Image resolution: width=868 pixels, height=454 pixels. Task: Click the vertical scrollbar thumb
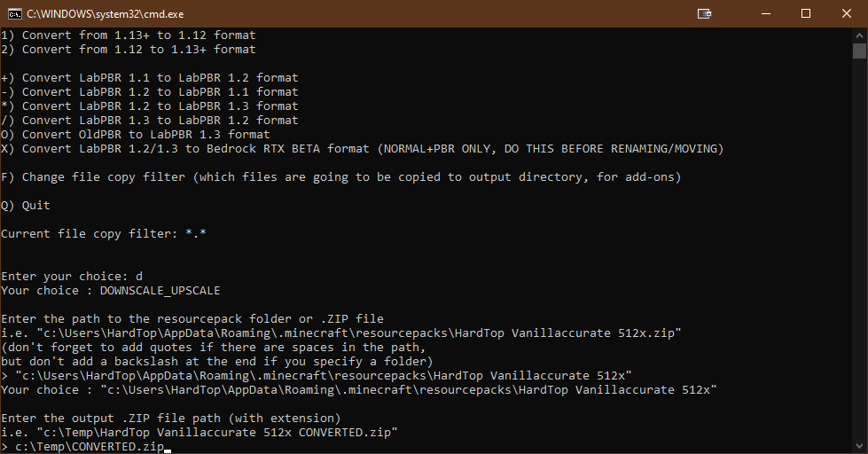click(x=859, y=51)
